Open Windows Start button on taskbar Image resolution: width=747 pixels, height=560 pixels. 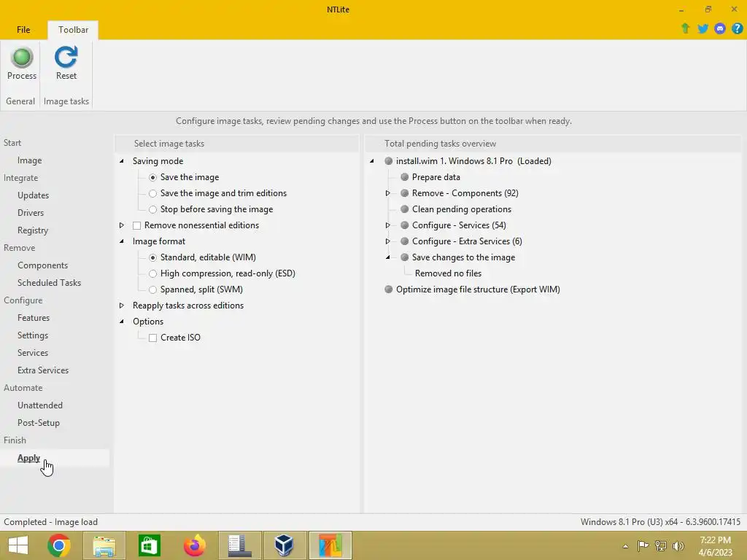[18, 545]
